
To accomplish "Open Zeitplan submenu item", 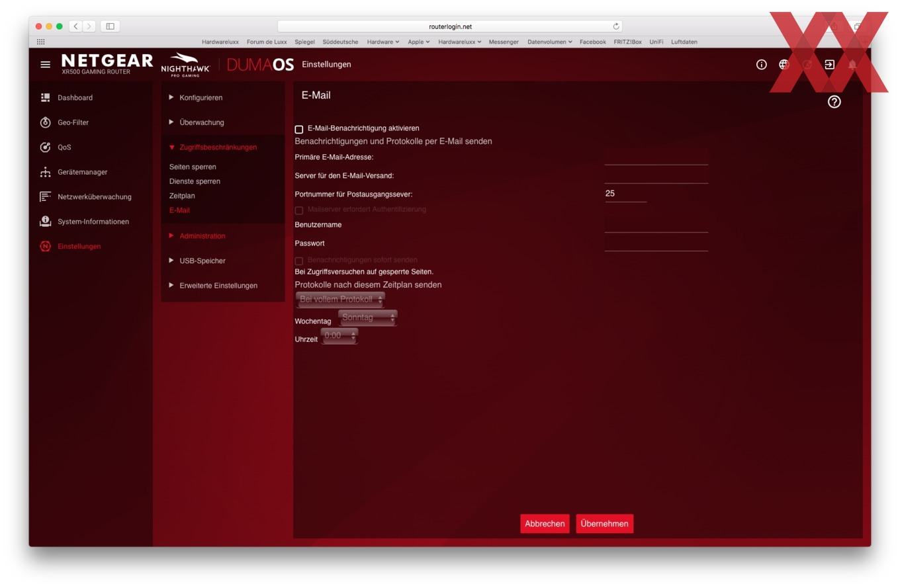I will coord(182,196).
